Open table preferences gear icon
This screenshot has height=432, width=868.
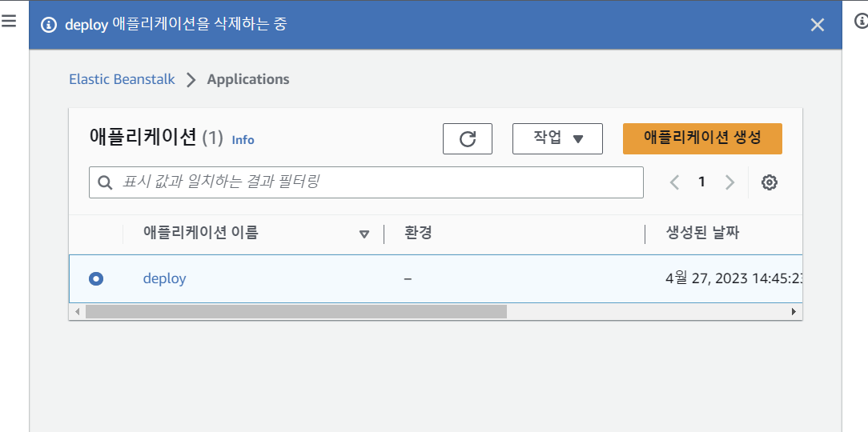coord(770,182)
